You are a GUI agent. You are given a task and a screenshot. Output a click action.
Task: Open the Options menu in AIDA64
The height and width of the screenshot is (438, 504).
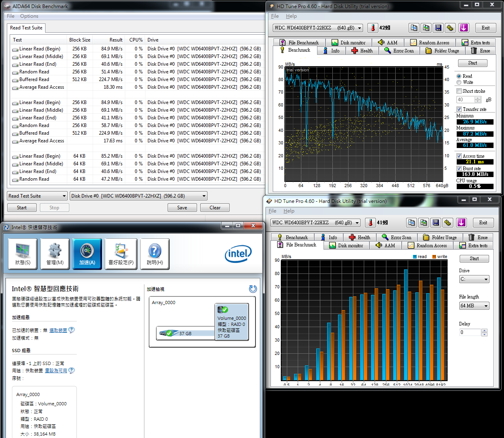pos(29,16)
